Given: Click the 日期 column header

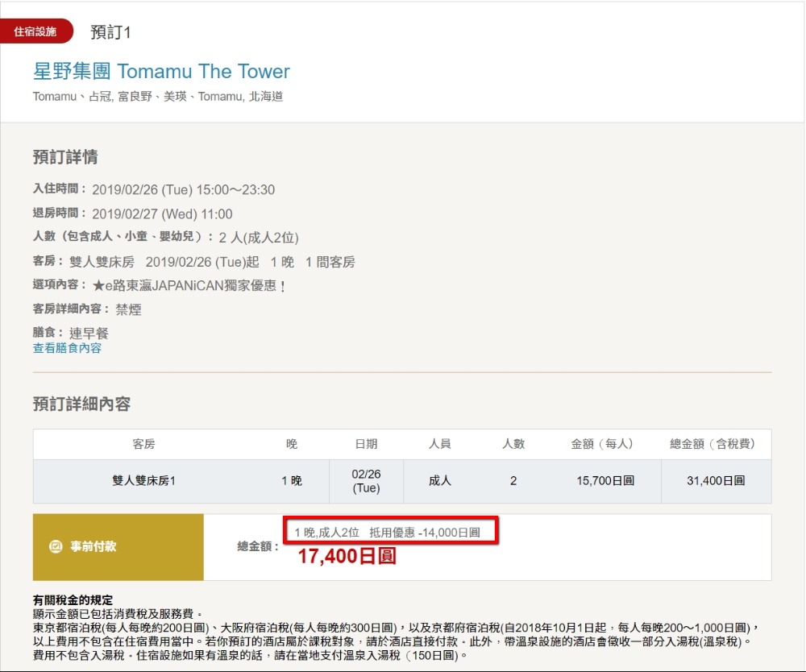Looking at the screenshot, I should pos(367,444).
